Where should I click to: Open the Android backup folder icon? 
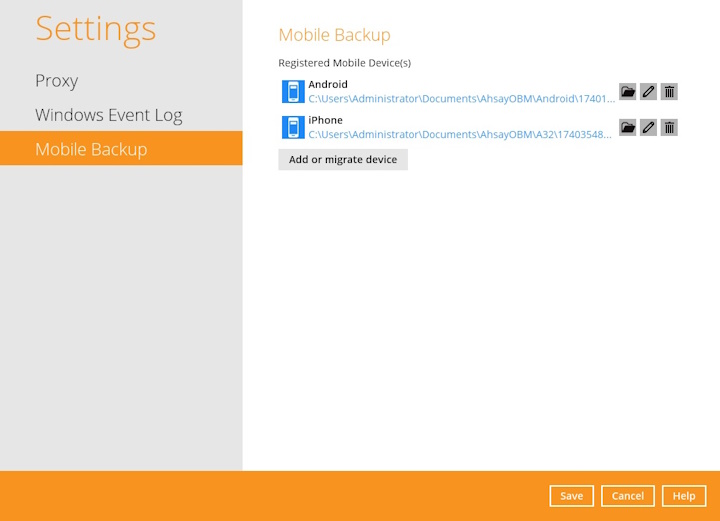pos(627,92)
